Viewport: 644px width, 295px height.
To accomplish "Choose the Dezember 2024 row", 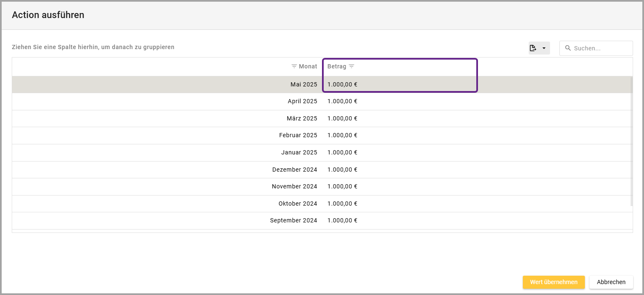I will 294,170.
